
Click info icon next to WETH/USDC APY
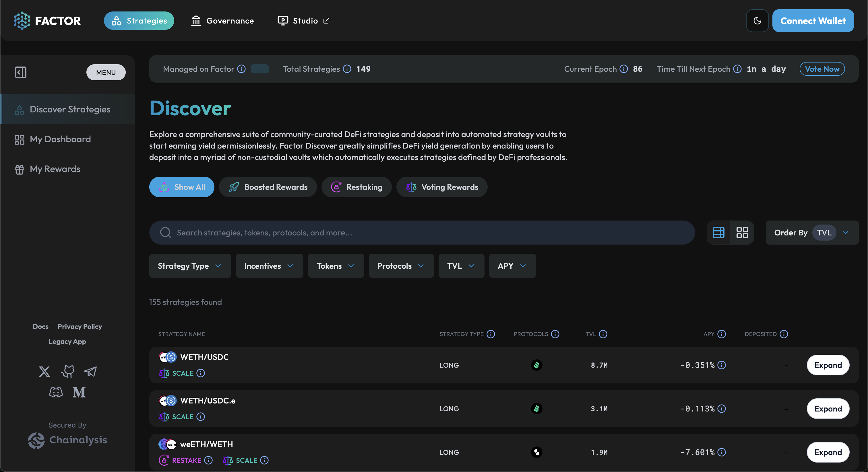(x=721, y=365)
